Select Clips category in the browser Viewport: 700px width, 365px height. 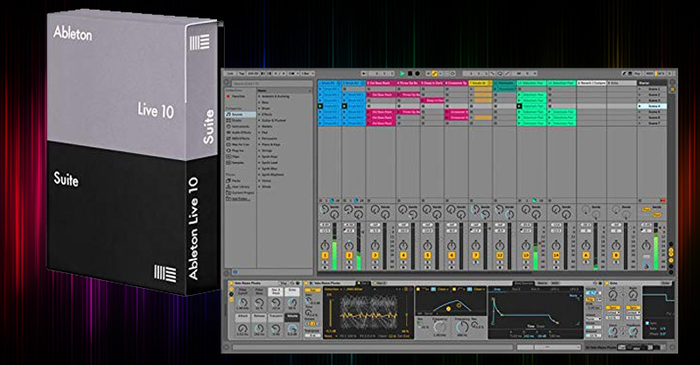point(240,157)
